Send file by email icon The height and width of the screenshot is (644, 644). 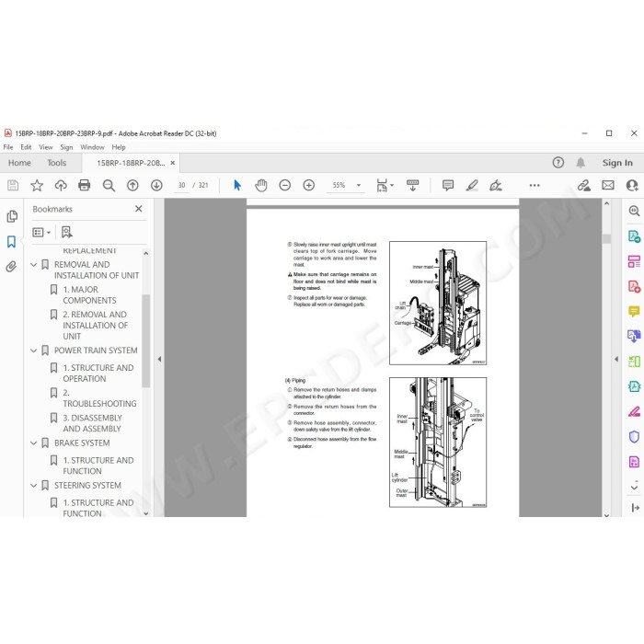tap(608, 185)
